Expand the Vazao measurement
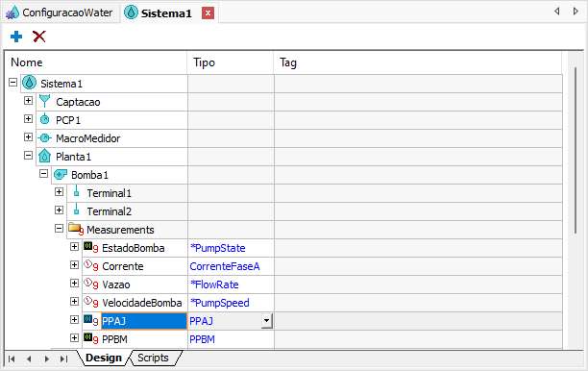 (x=74, y=284)
